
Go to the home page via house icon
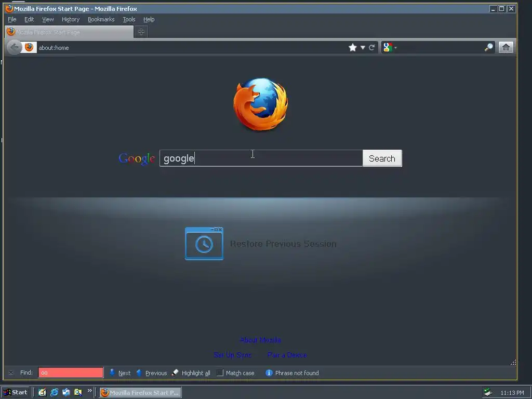click(x=506, y=47)
